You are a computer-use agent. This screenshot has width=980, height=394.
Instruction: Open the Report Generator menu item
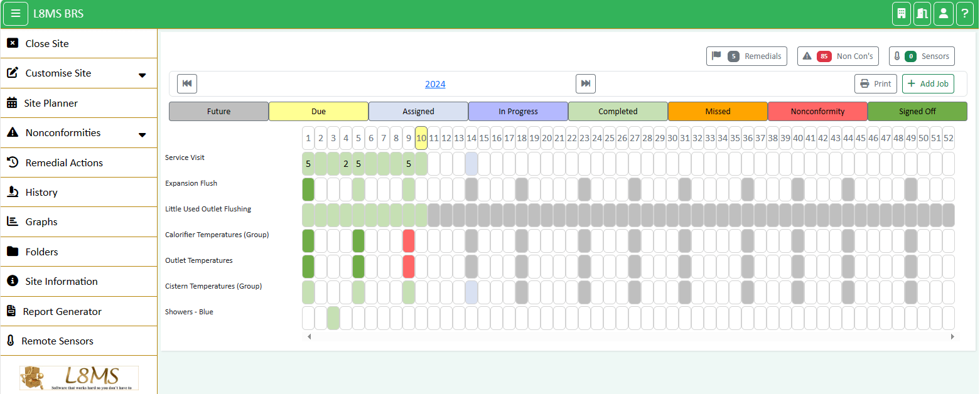pos(62,311)
